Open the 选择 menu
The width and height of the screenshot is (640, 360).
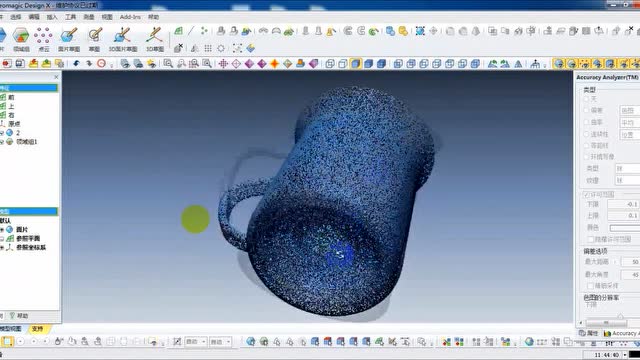[16, 17]
